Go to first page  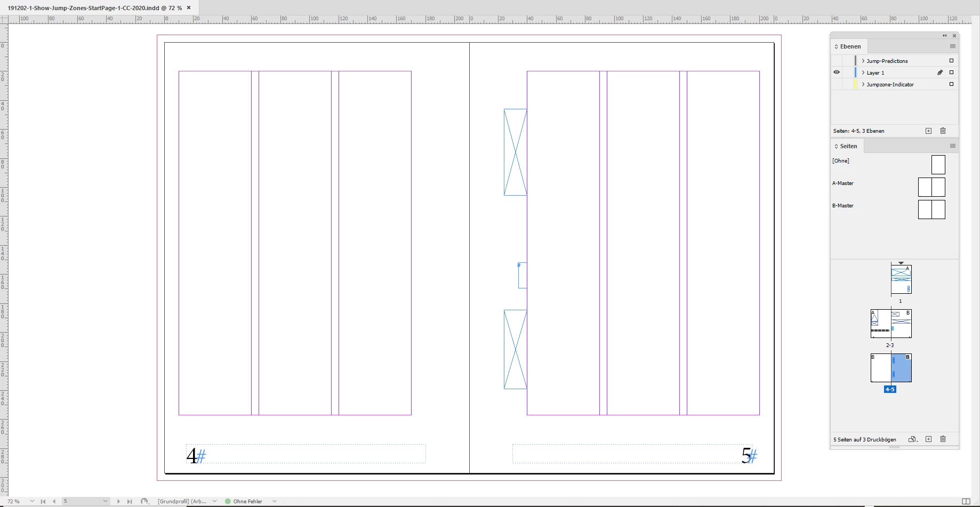click(43, 501)
